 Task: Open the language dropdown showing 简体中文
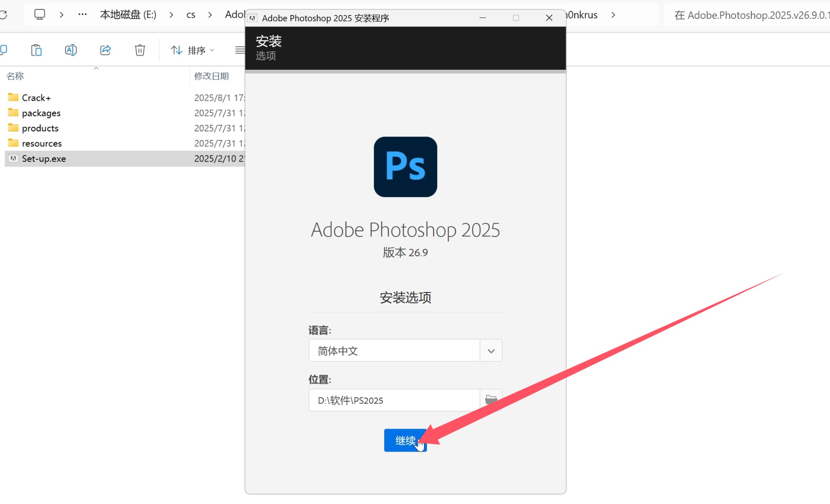click(405, 351)
